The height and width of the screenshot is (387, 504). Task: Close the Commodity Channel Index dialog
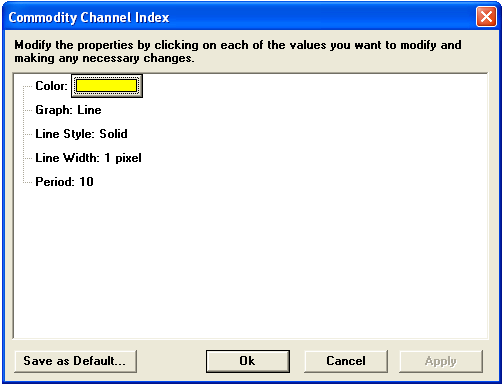(486, 17)
